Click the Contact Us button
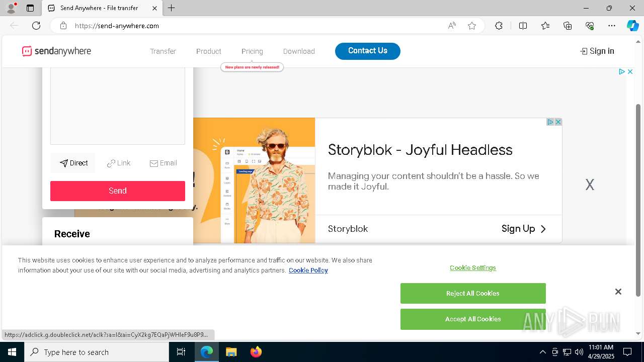The height and width of the screenshot is (362, 644). [368, 51]
